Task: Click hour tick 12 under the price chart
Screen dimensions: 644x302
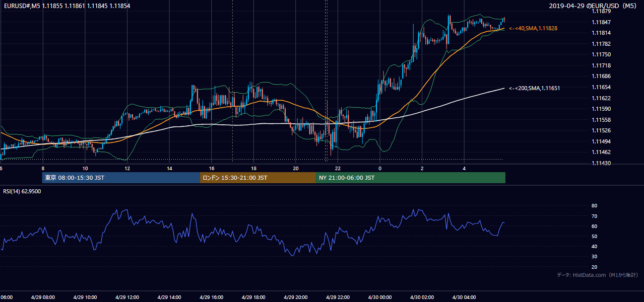Action: [127, 168]
